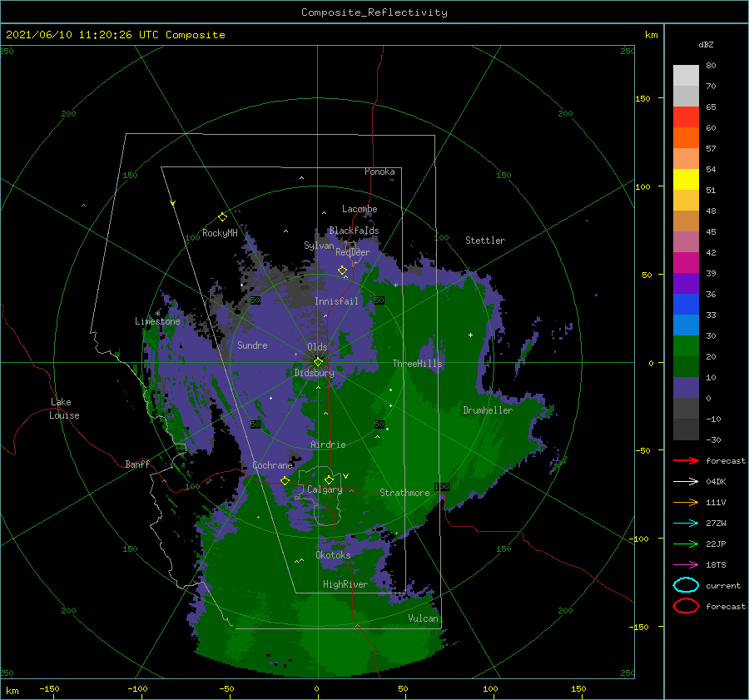Click the Stettler town label
This screenshot has height=700, width=749.
coord(485,241)
